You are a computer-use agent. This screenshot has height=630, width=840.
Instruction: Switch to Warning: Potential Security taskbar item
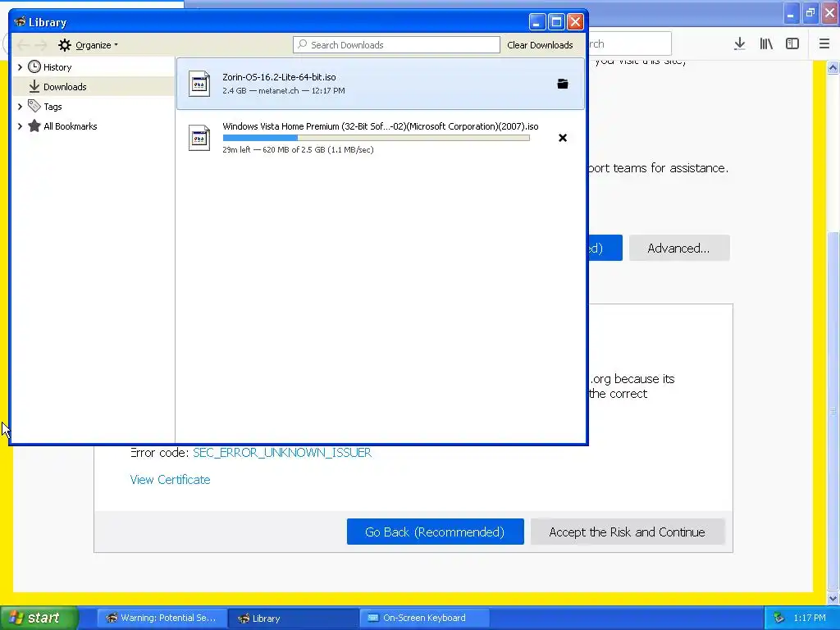(162, 618)
